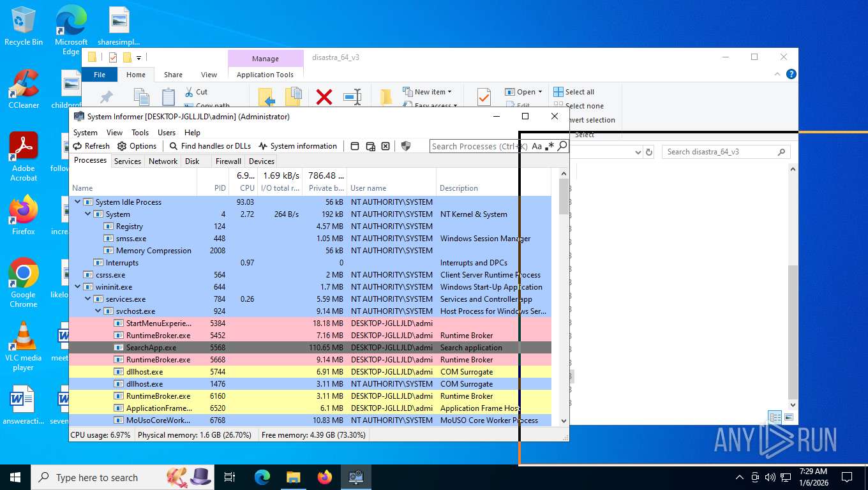Click Select all in Explorer ribbon
This screenshot has width=868, height=490.
(574, 92)
